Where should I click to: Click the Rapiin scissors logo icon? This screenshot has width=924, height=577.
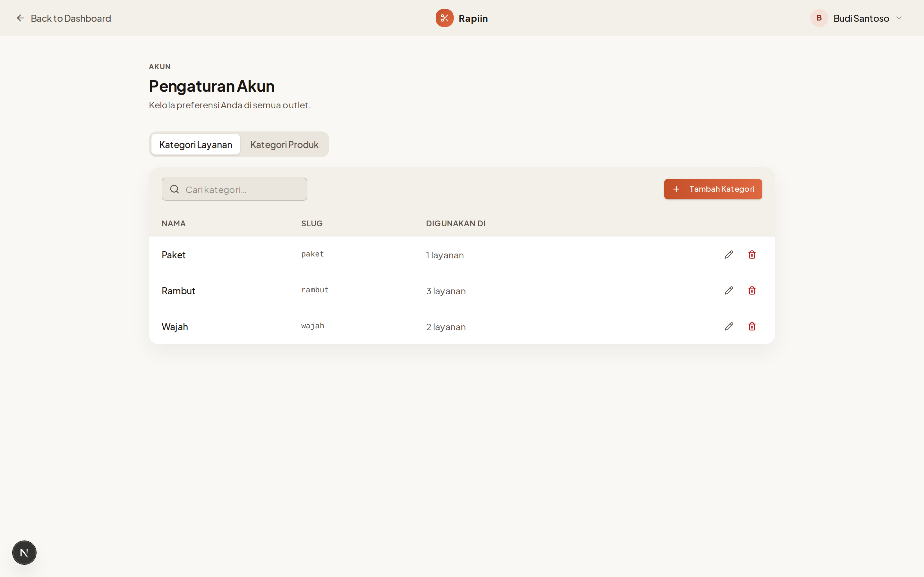(444, 18)
